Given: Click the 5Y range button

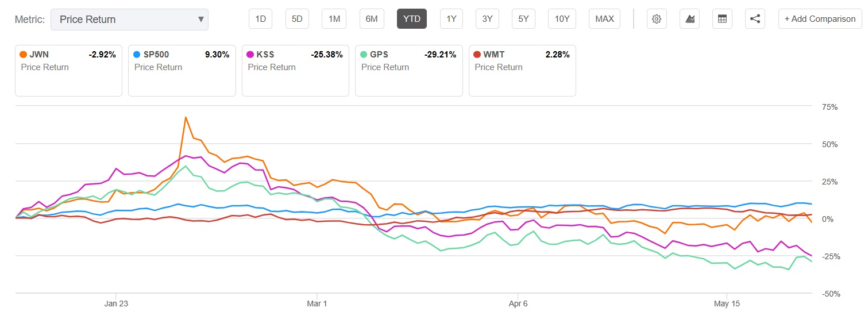Looking at the screenshot, I should pos(523,19).
